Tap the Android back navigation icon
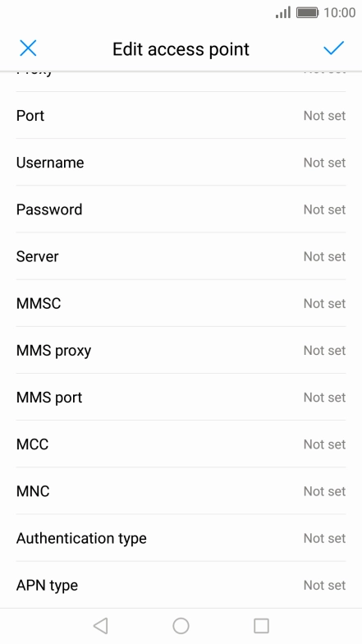Image resolution: width=362 pixels, height=644 pixels. [100, 626]
